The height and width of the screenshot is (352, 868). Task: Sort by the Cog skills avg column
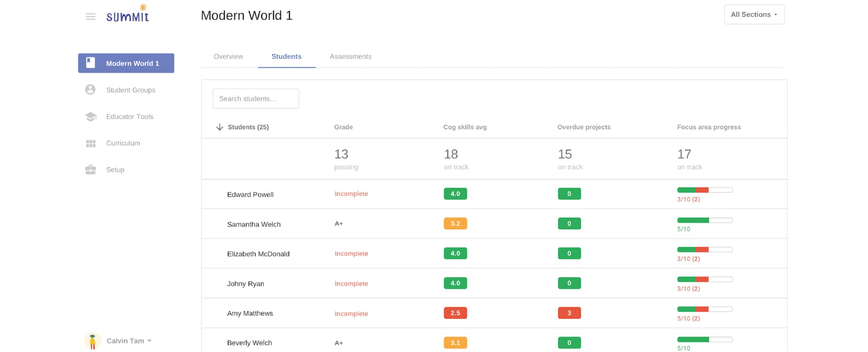coord(464,127)
